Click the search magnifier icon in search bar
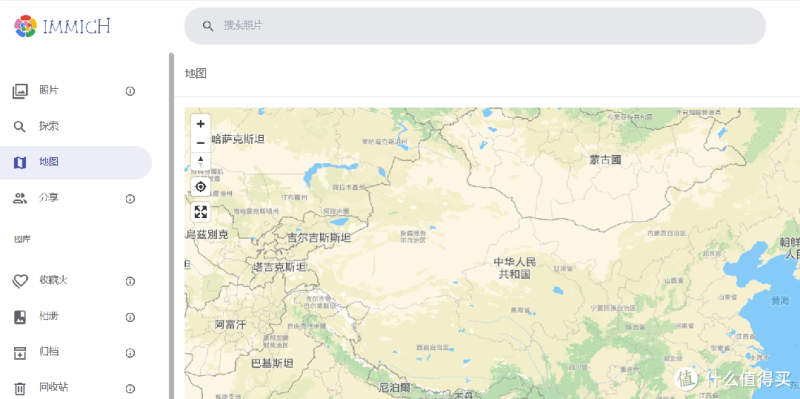 point(208,26)
